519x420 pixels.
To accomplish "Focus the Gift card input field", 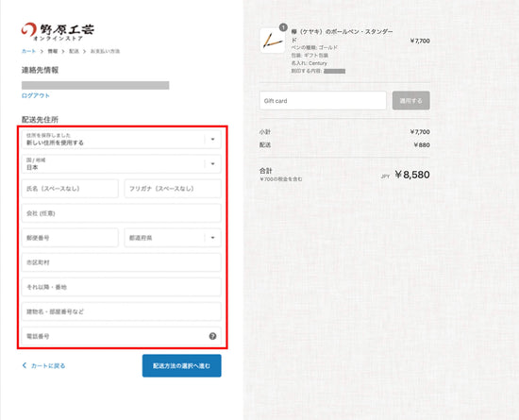I will point(323,101).
